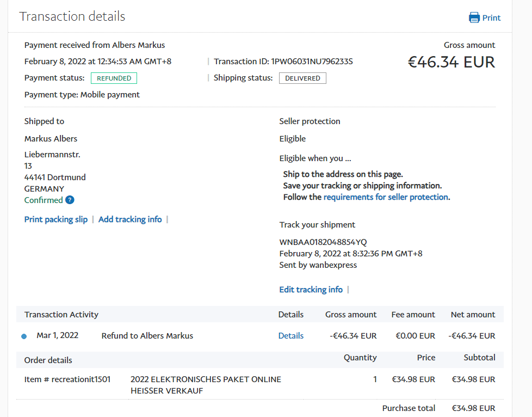This screenshot has height=417, width=532.
Task: Click the large €46.34 EUR gross amount
Action: click(451, 62)
